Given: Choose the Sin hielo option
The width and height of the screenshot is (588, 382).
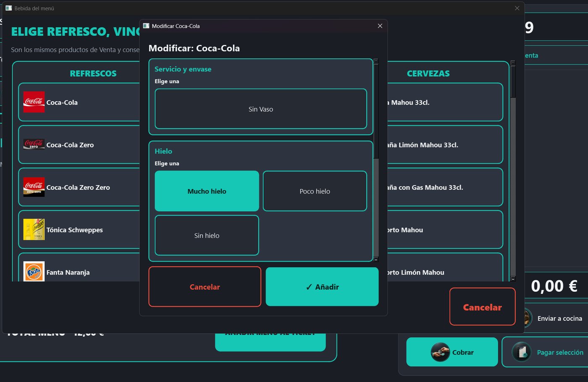Looking at the screenshot, I should tap(207, 235).
